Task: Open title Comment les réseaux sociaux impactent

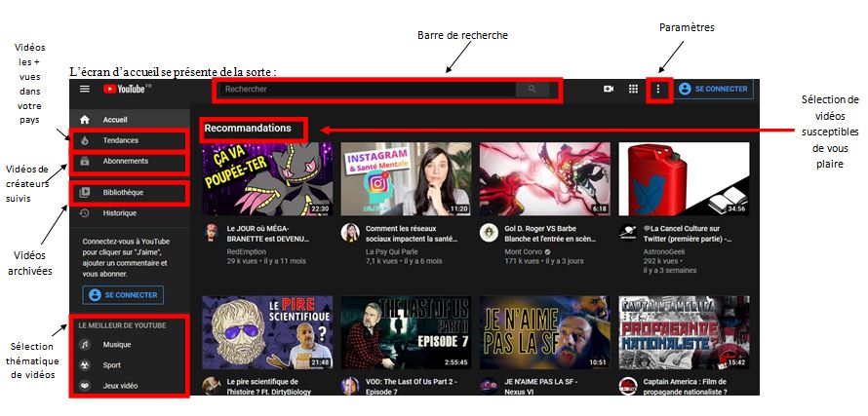Action: click(412, 234)
